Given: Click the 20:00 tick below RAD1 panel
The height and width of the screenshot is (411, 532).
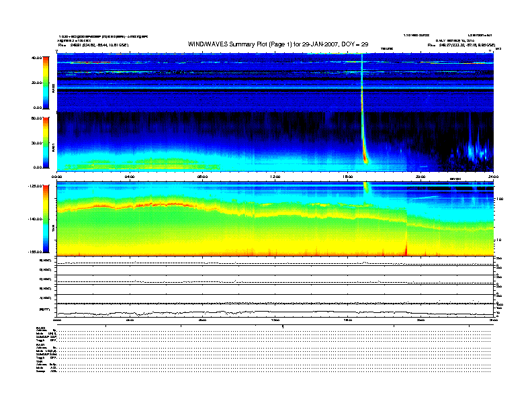Looking at the screenshot, I should pos(420,177).
